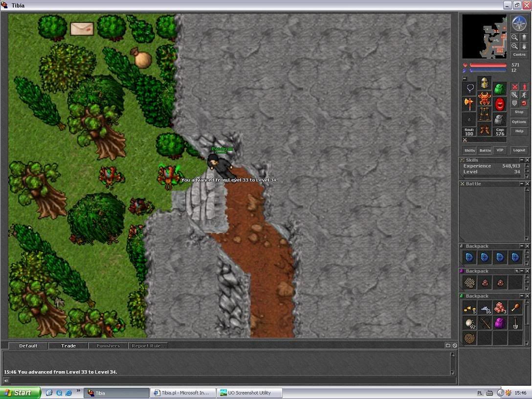Image resolution: width=532 pixels, height=399 pixels.
Task: Open UO Screenshot Utility from taskbar
Action: [249, 393]
